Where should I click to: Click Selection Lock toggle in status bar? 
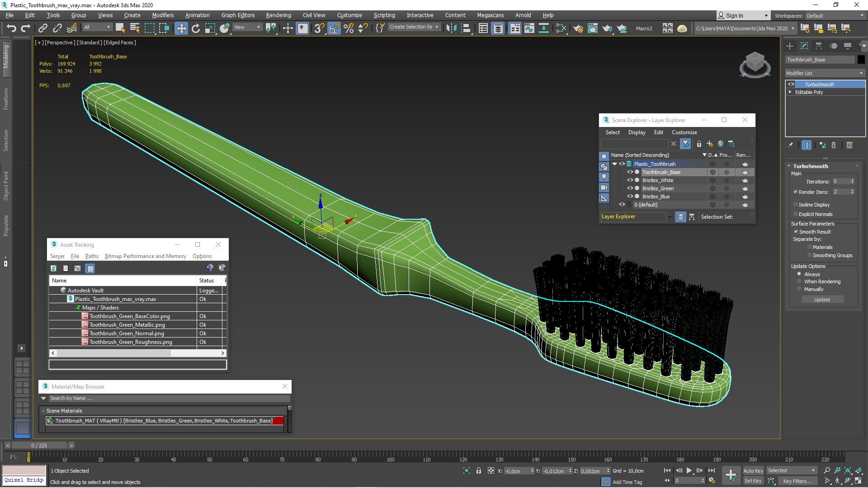479,471
